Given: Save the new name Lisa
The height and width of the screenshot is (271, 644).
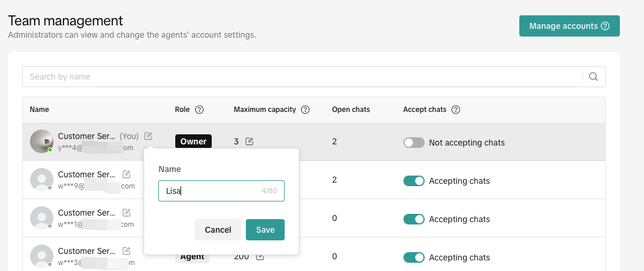Looking at the screenshot, I should (x=265, y=230).
